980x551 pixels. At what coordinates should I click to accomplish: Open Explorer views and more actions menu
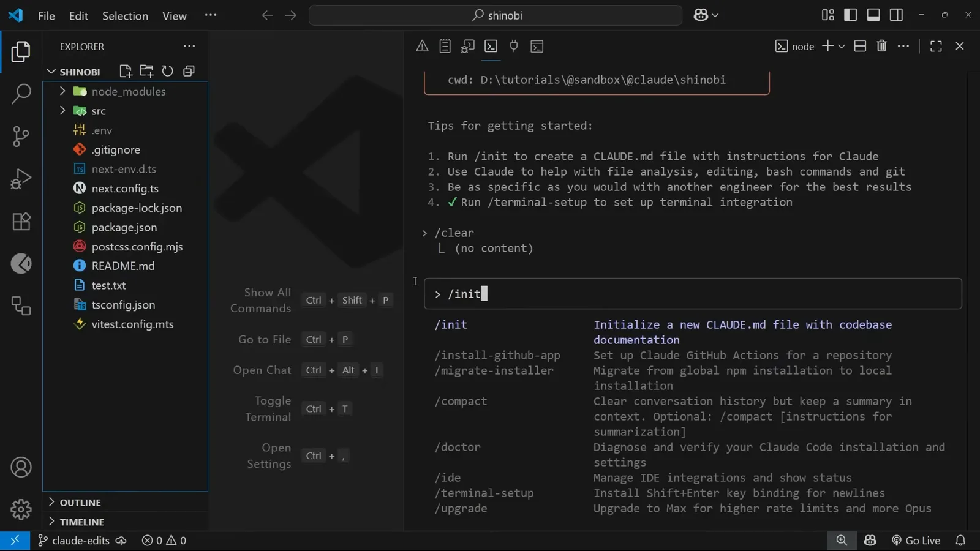coord(189,46)
